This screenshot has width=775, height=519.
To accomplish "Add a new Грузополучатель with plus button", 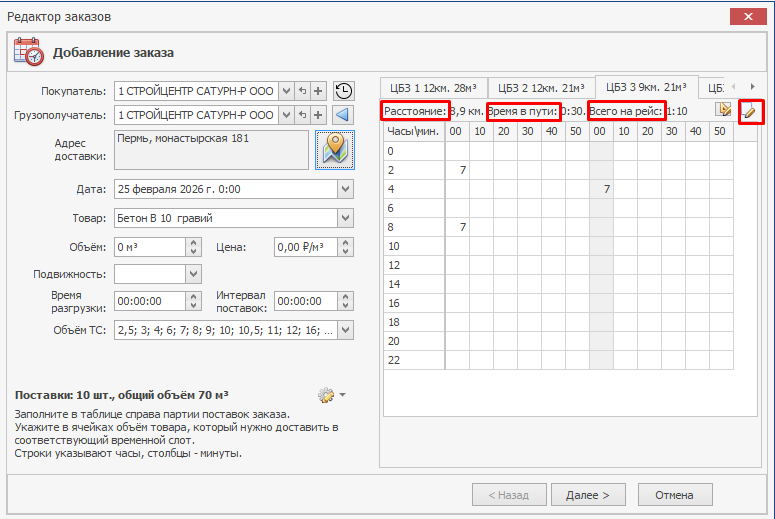I will (x=318, y=115).
